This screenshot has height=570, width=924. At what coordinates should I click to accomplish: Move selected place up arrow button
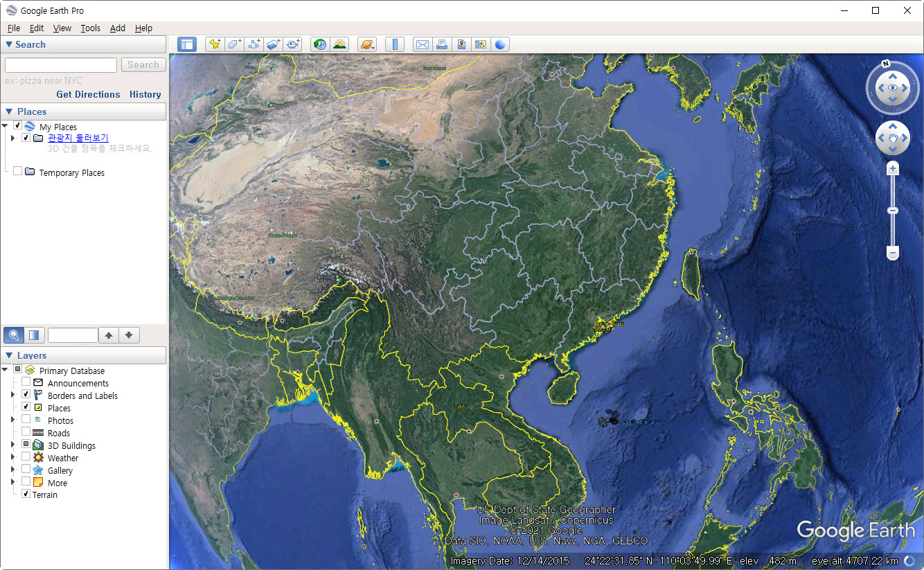[109, 335]
